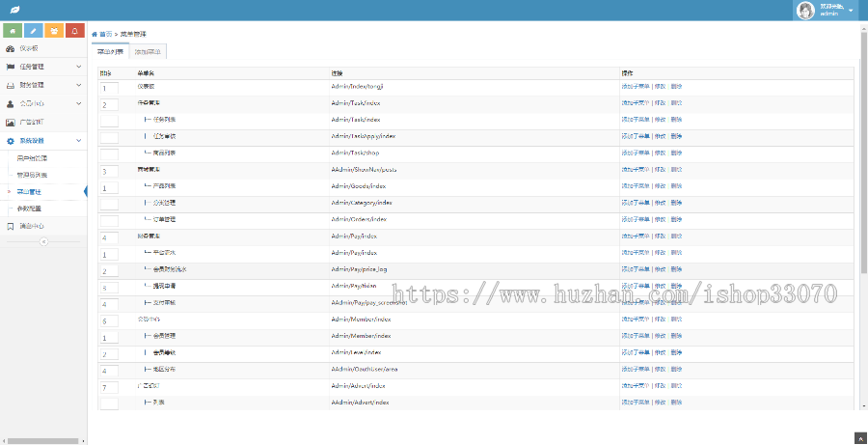The image size is (868, 445).
Task: Collapse the sidebar with the round arrow toggle
Action: click(43, 241)
